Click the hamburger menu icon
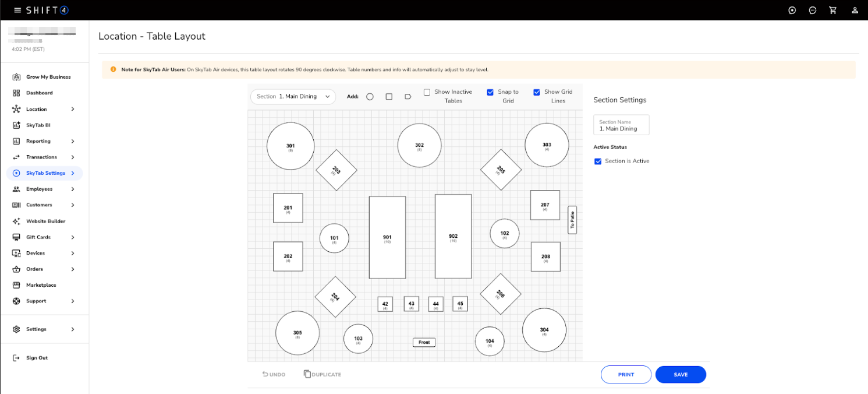868x394 pixels. click(17, 10)
